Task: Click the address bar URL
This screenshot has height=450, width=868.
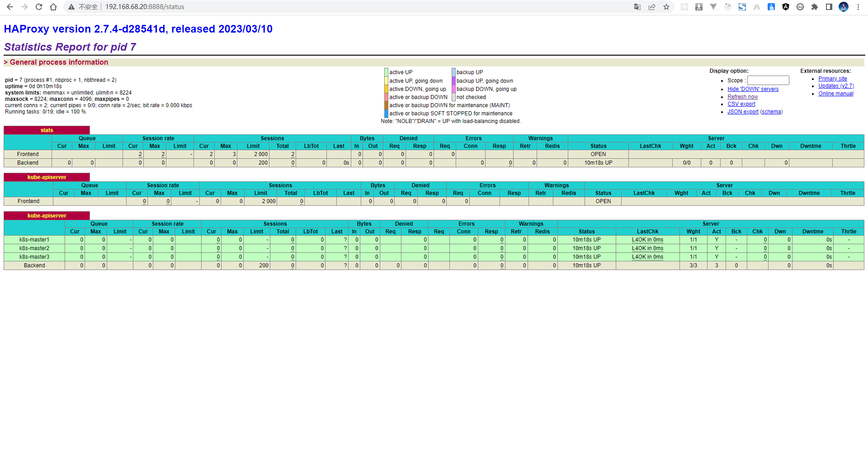Action: tap(145, 7)
